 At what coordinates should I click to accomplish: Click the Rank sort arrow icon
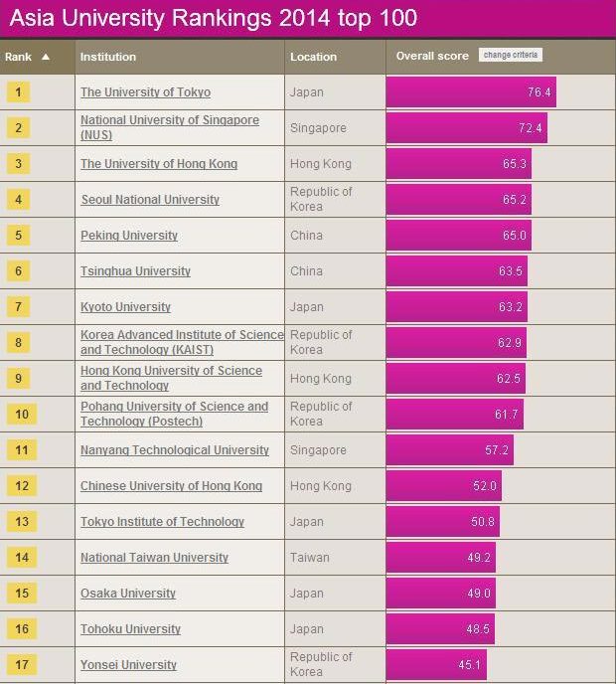click(x=46, y=57)
